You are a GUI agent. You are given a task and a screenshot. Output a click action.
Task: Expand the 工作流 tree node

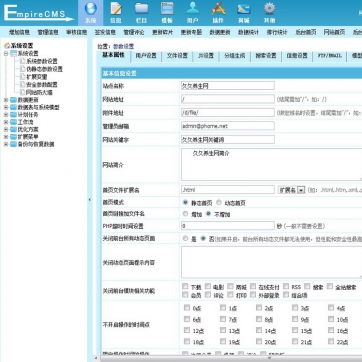pos(6,122)
